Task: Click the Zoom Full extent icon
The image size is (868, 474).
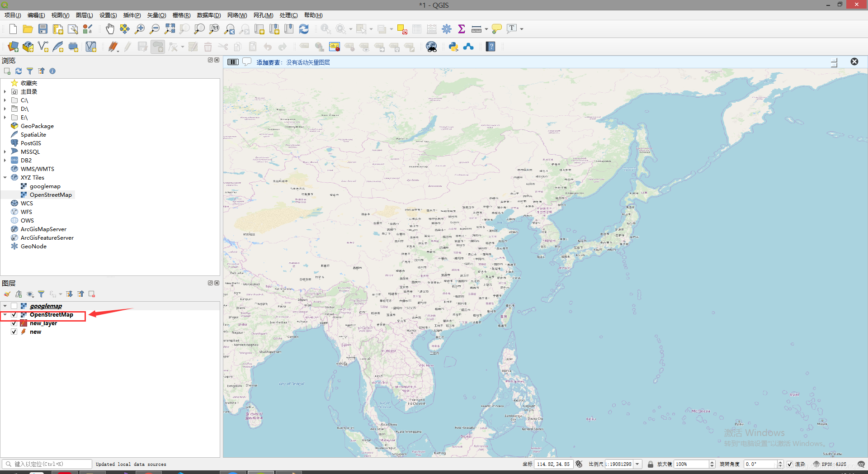Action: tap(170, 29)
